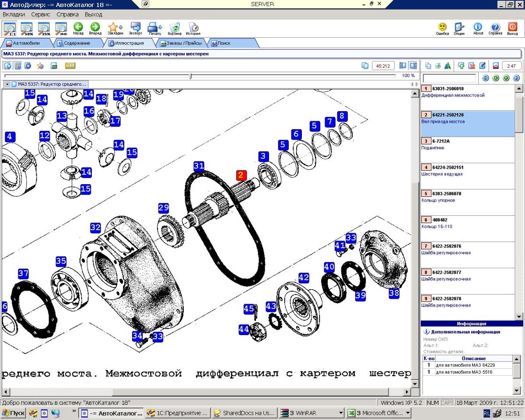Click the green letter A font icon
Viewport: 525px width, 420px height.
[448, 66]
